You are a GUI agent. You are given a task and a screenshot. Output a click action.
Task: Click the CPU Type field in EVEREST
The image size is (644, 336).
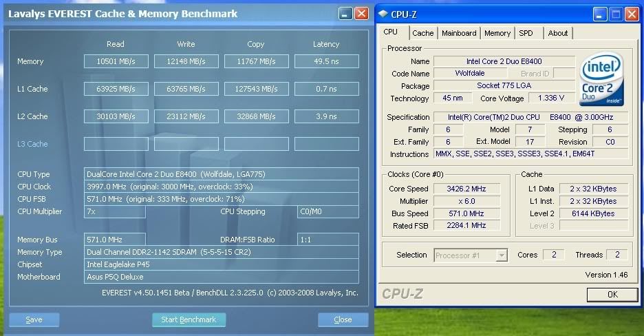pyautogui.click(x=222, y=174)
